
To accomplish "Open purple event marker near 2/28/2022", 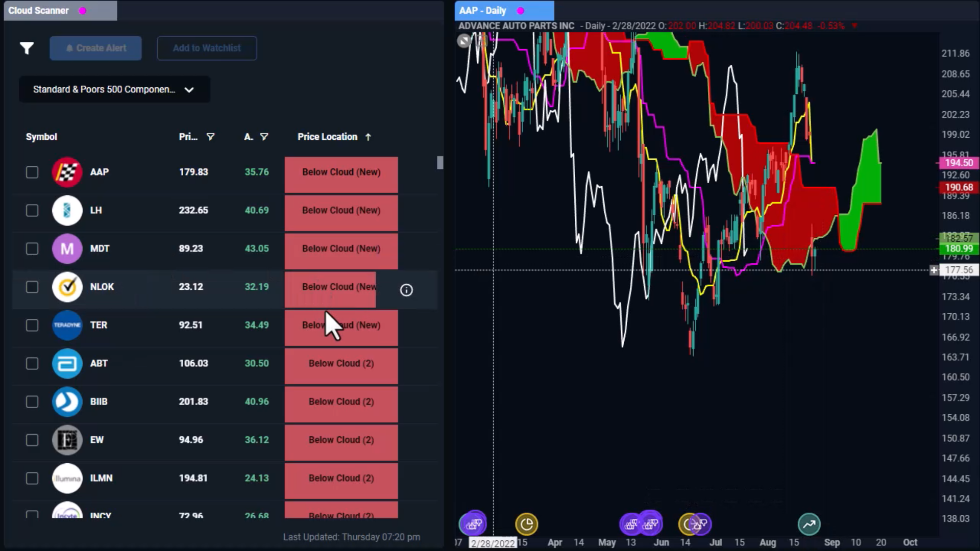I will pyautogui.click(x=473, y=523).
